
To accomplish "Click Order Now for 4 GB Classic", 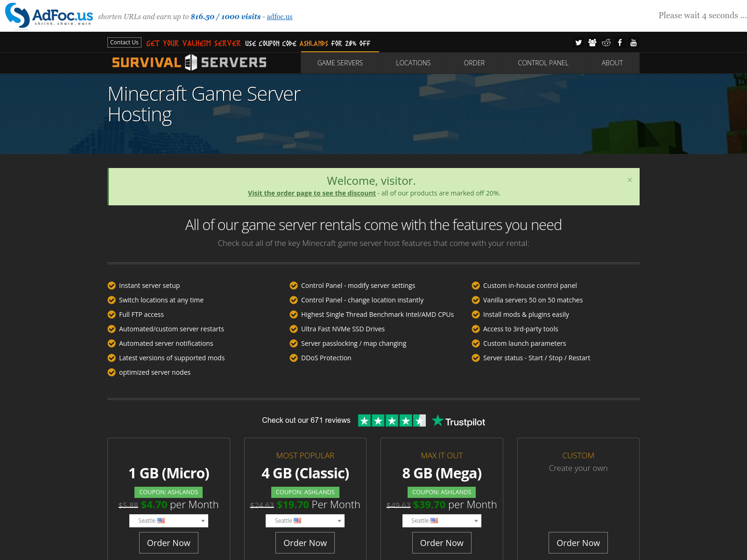I will [305, 543].
